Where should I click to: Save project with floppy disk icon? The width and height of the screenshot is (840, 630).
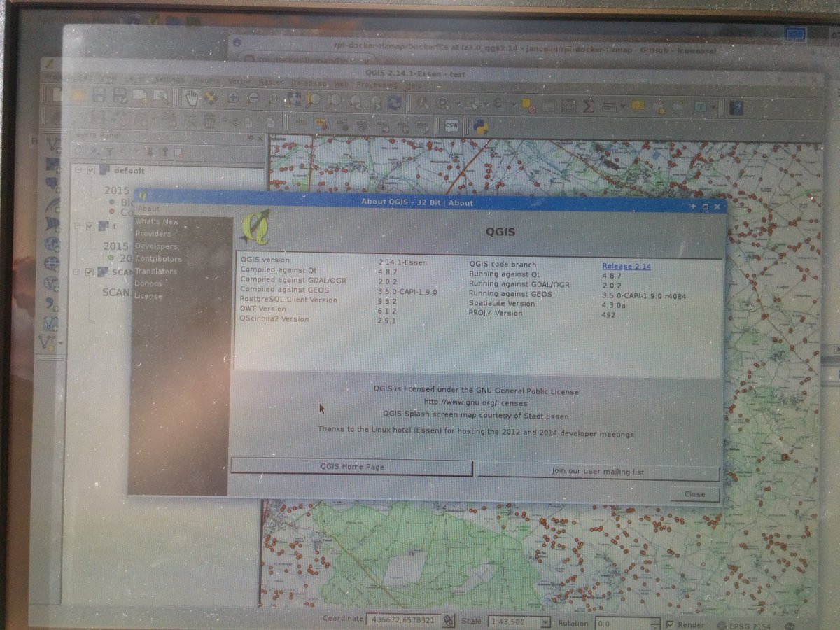[x=99, y=95]
